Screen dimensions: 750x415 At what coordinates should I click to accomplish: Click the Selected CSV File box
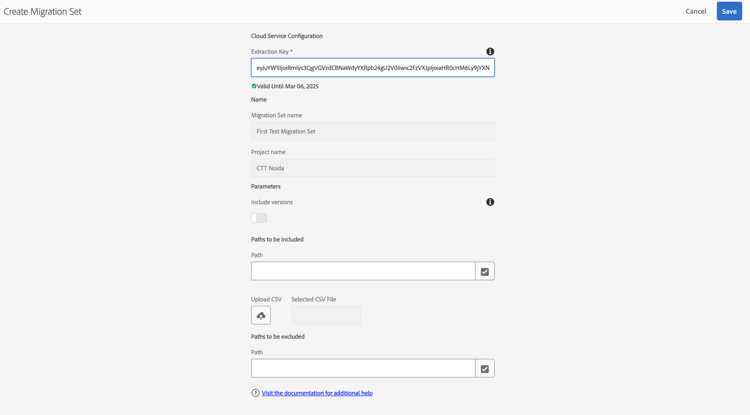point(326,315)
